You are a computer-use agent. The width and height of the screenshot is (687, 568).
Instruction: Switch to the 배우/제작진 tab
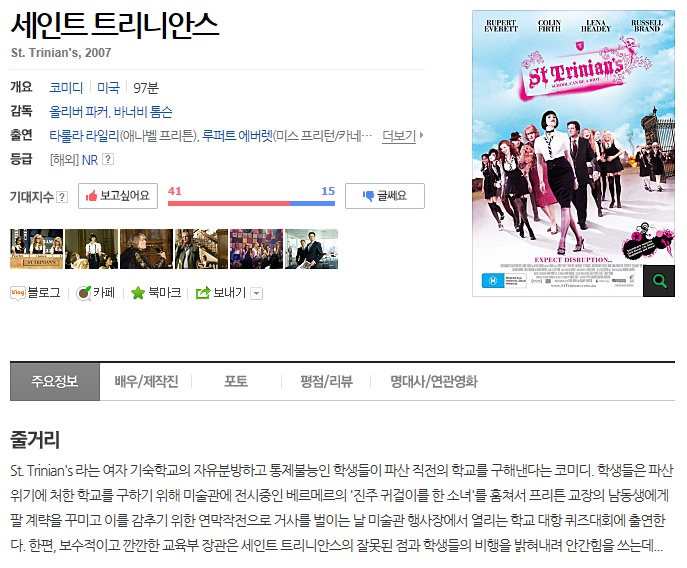tap(146, 381)
